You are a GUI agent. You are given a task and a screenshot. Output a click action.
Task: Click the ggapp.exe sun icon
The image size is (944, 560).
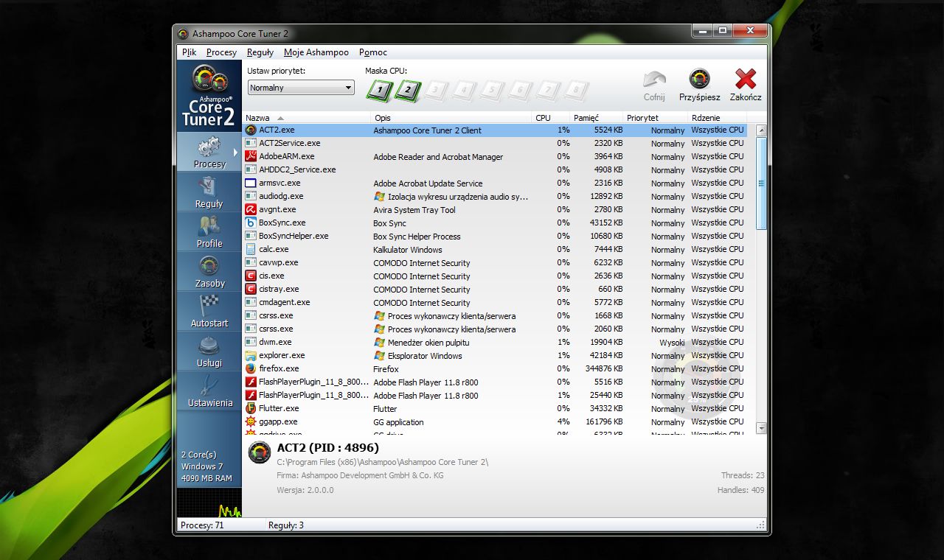(x=251, y=421)
